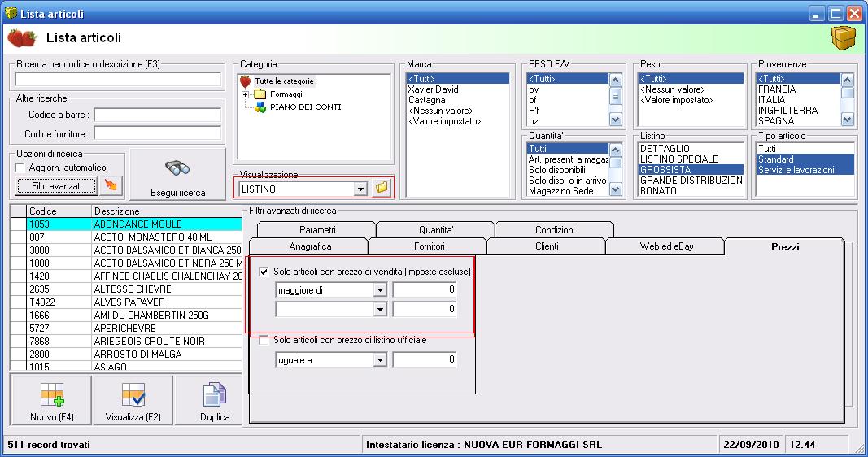Switch to the Anagrafica tab

310,246
